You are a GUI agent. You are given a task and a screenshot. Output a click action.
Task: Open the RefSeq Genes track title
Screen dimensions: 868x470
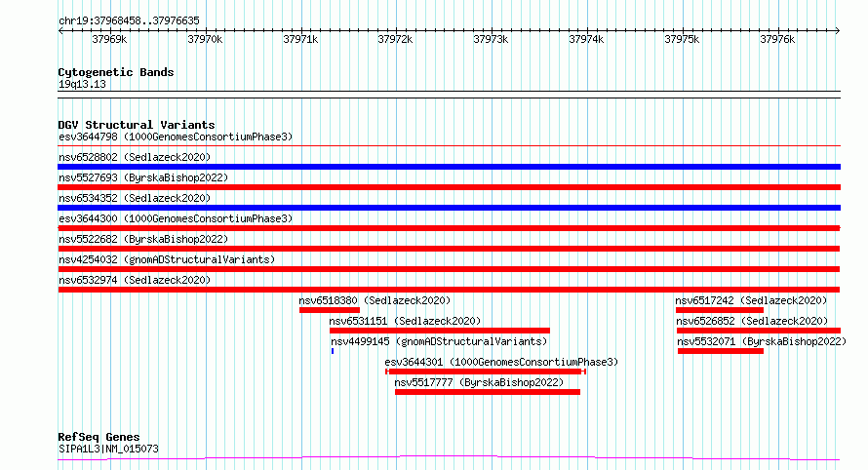(x=99, y=438)
